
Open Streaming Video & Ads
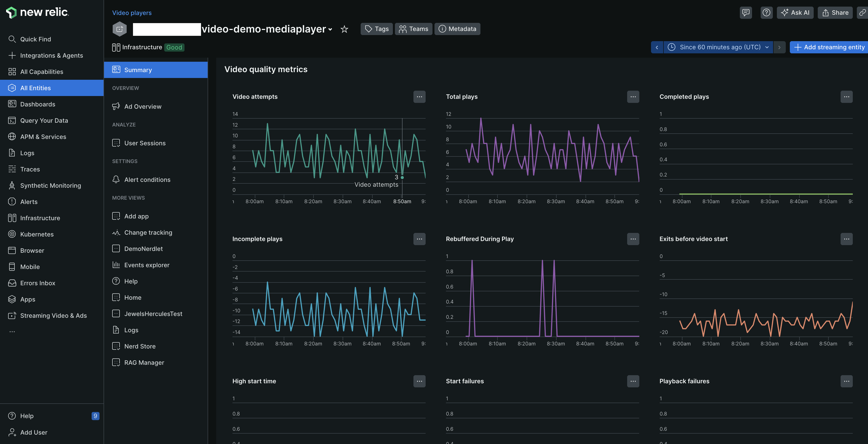pos(53,315)
